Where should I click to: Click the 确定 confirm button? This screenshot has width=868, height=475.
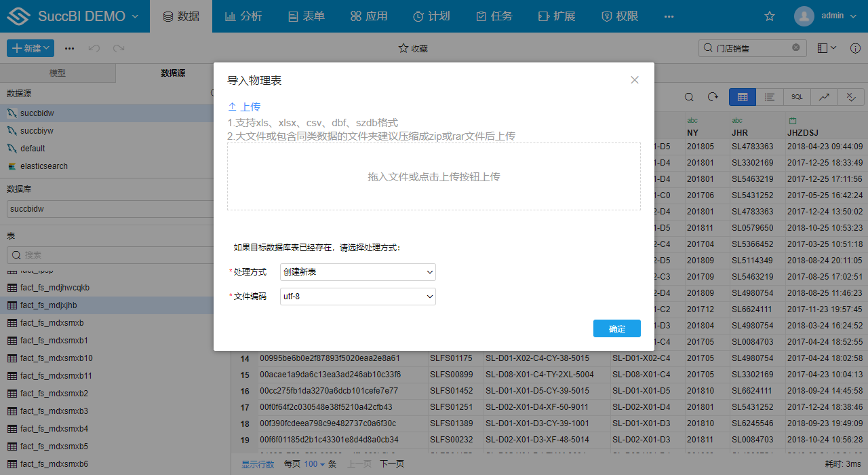click(x=616, y=328)
